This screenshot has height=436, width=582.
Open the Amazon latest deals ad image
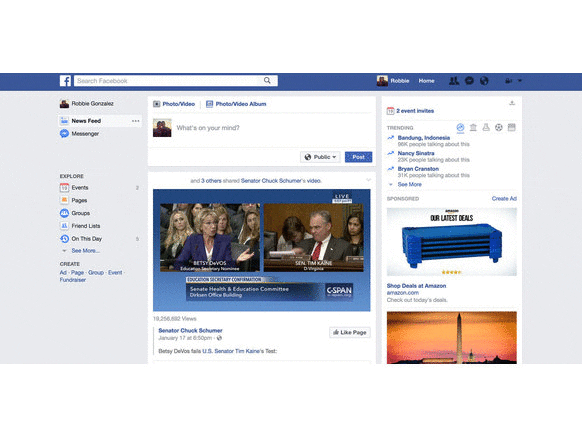click(452, 242)
